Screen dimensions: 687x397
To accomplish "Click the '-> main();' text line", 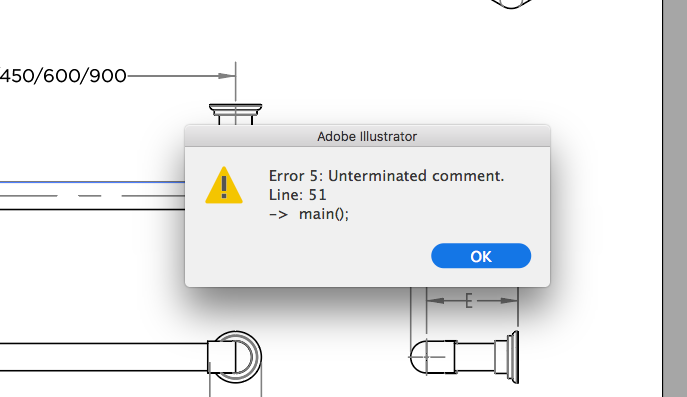I will [x=309, y=214].
